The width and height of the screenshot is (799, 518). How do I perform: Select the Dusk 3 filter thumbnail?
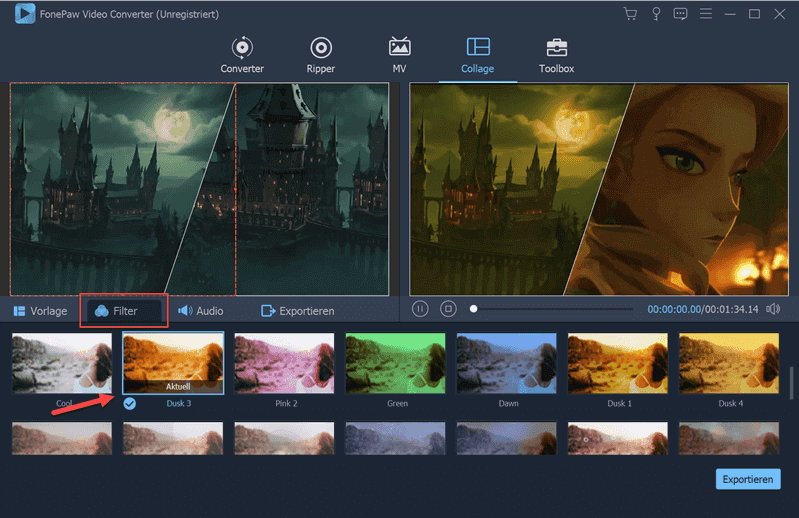pos(173,363)
